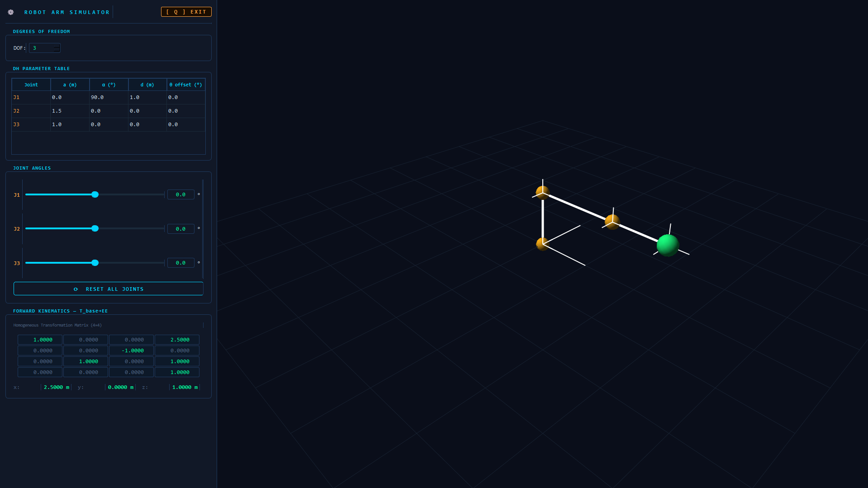Click the y position value 0.0000 m
Screen dimensions: 868x488
point(120,387)
